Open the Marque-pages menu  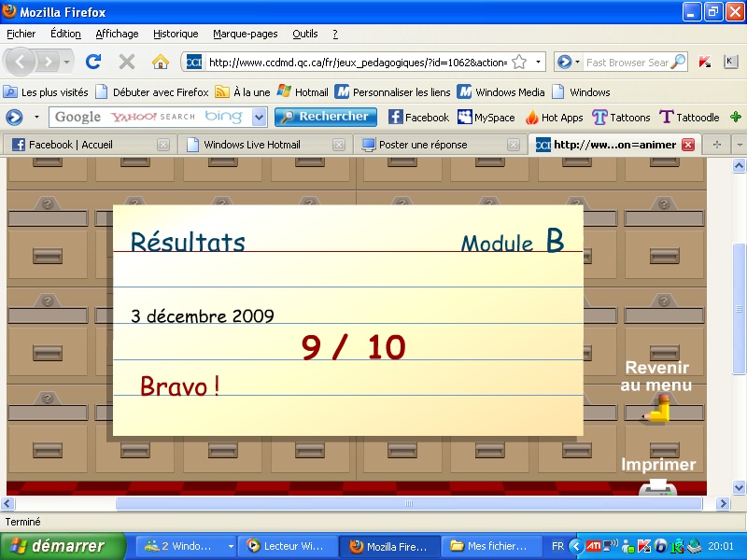pyautogui.click(x=246, y=34)
